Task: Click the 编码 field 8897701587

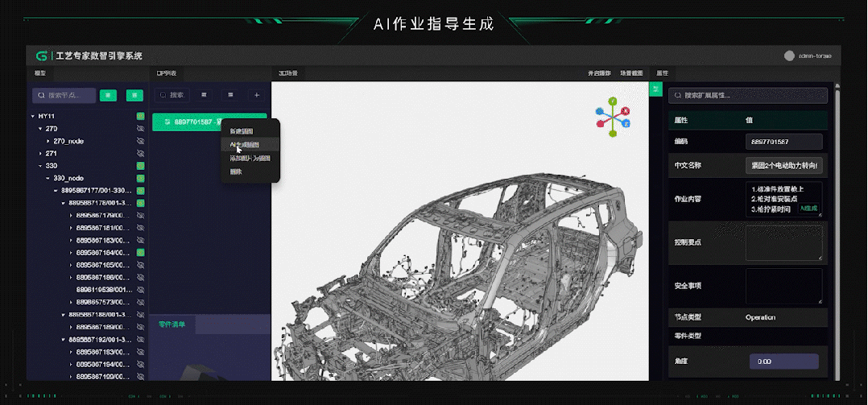Action: pyautogui.click(x=784, y=142)
